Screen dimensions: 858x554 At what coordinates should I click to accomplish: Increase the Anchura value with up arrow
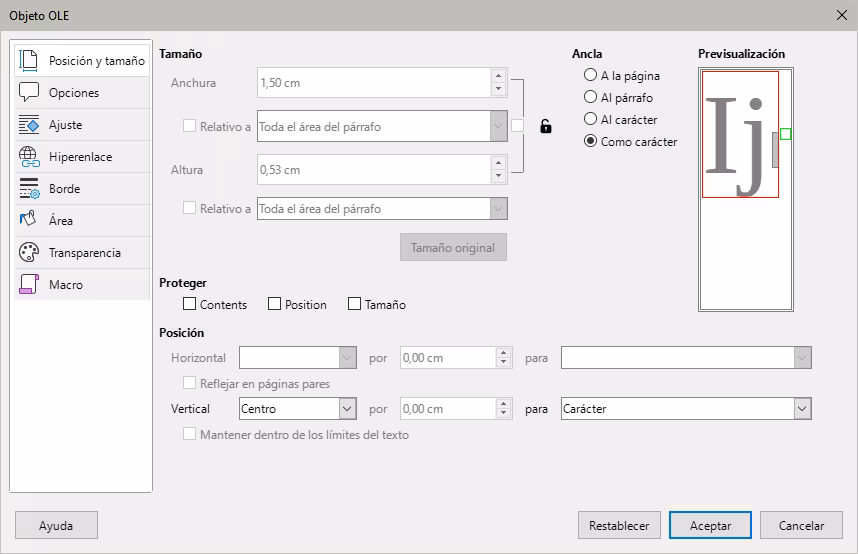point(498,76)
